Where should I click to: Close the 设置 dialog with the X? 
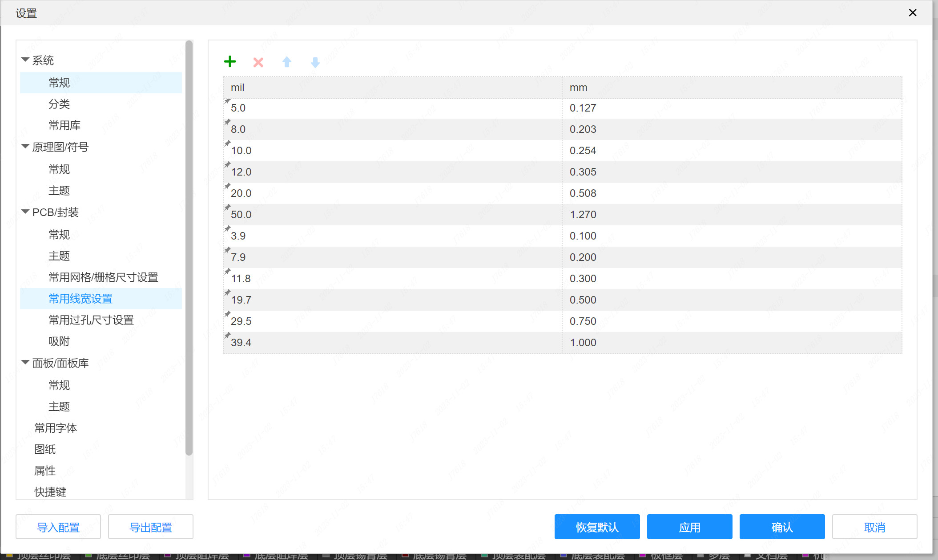pos(913,13)
